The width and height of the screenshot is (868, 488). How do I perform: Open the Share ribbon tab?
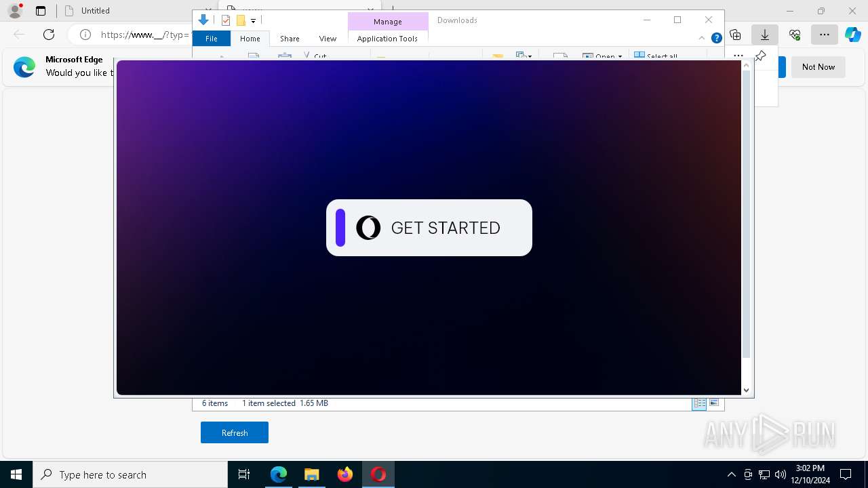pos(290,39)
